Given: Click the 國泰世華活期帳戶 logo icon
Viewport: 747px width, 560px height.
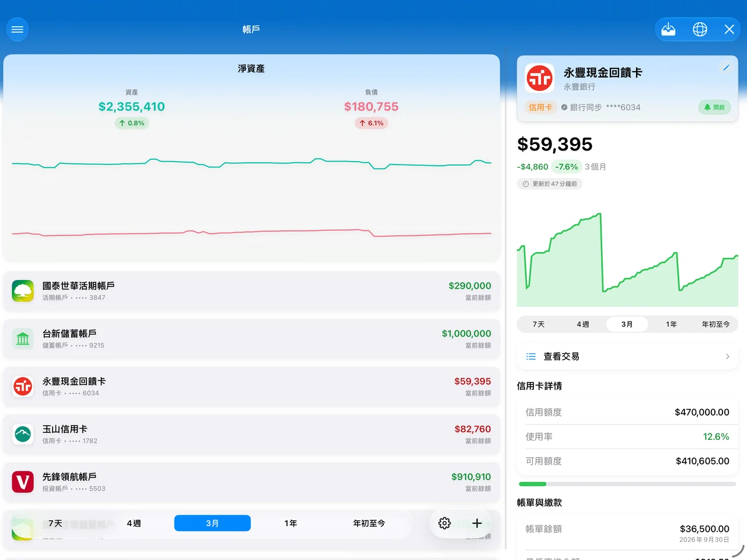Looking at the screenshot, I should tap(23, 290).
